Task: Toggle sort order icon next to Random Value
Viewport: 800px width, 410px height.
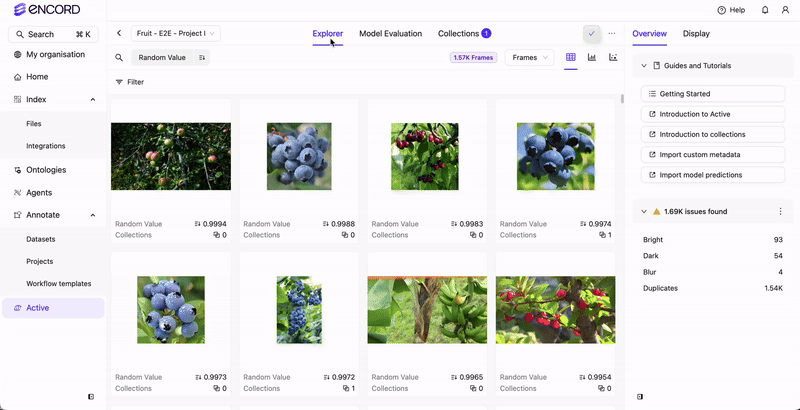Action: tap(202, 58)
